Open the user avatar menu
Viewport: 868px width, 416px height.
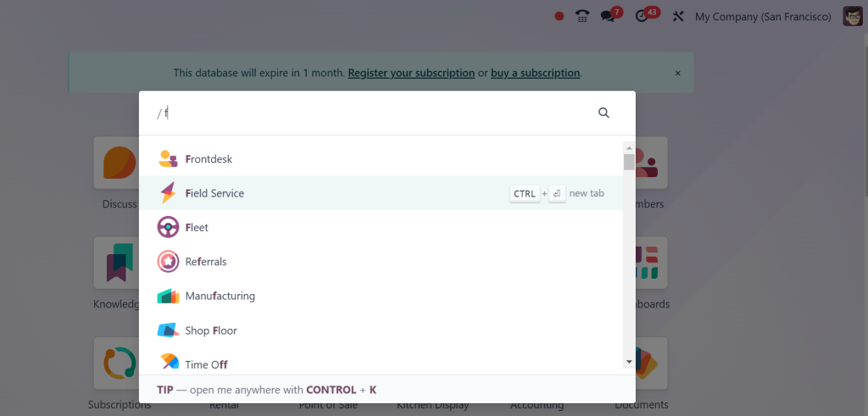click(x=853, y=17)
